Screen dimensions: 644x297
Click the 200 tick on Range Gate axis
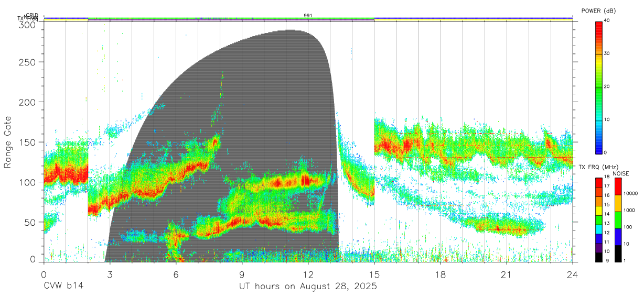pos(26,102)
